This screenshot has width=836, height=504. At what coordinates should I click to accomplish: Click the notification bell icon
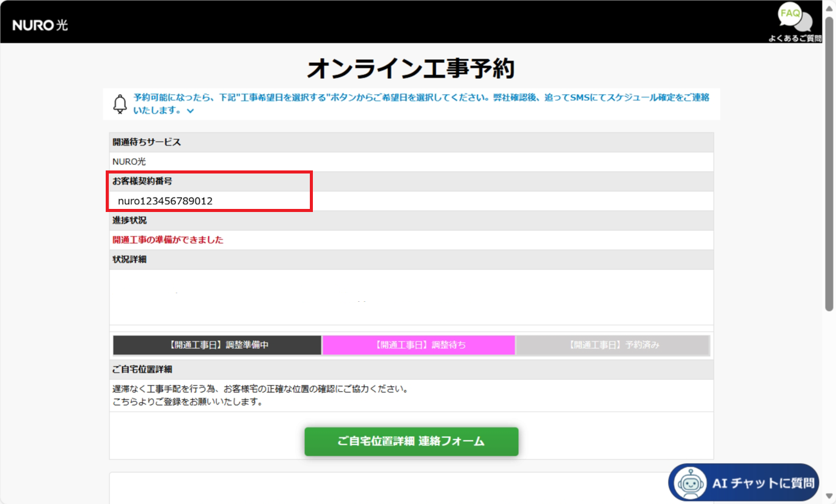pos(120,104)
